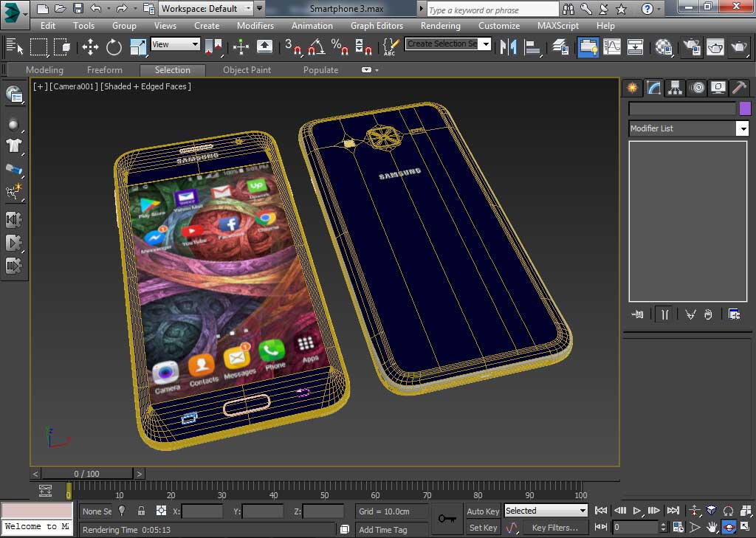
Task: Open the Hierarchy command panel tab
Action: [675, 88]
